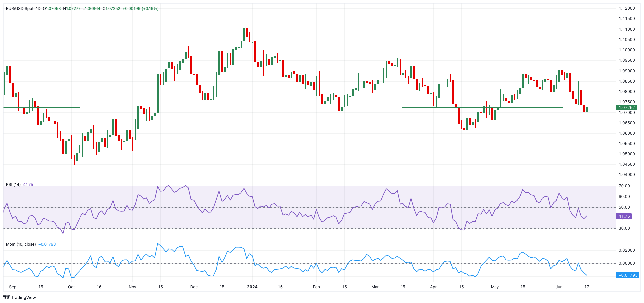
Task: Select the Sep label on the time axis
Action: pyautogui.click(x=13, y=287)
